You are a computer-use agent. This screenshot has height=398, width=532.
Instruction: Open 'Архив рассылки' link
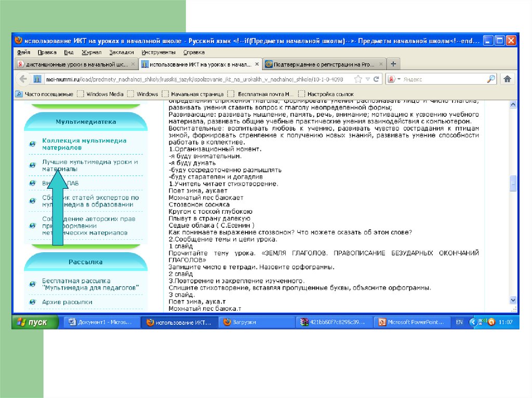[67, 301]
